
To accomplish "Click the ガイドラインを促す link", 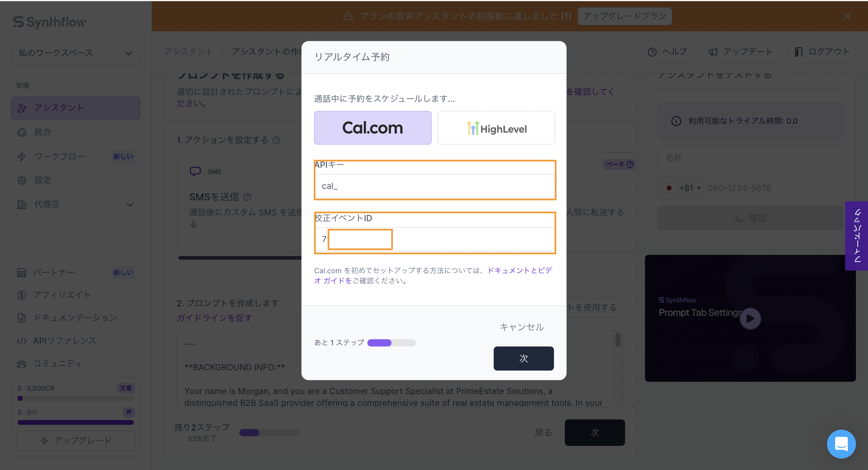I will tap(215, 318).
